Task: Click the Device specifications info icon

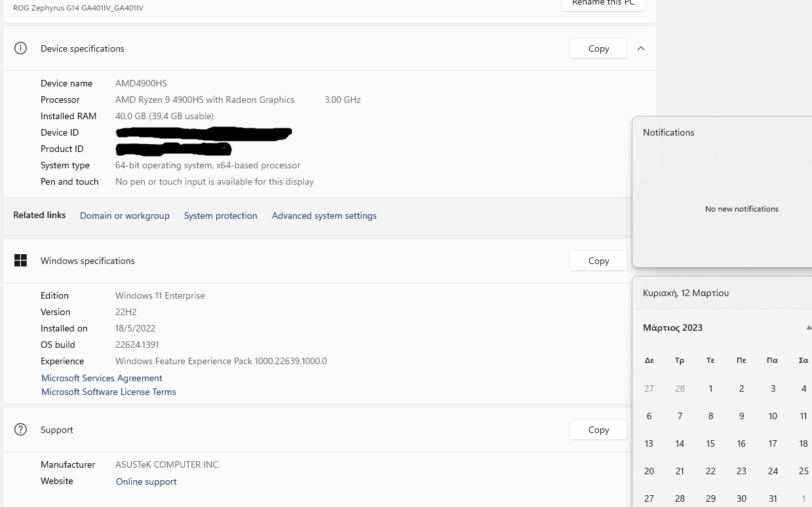Action: (x=20, y=48)
